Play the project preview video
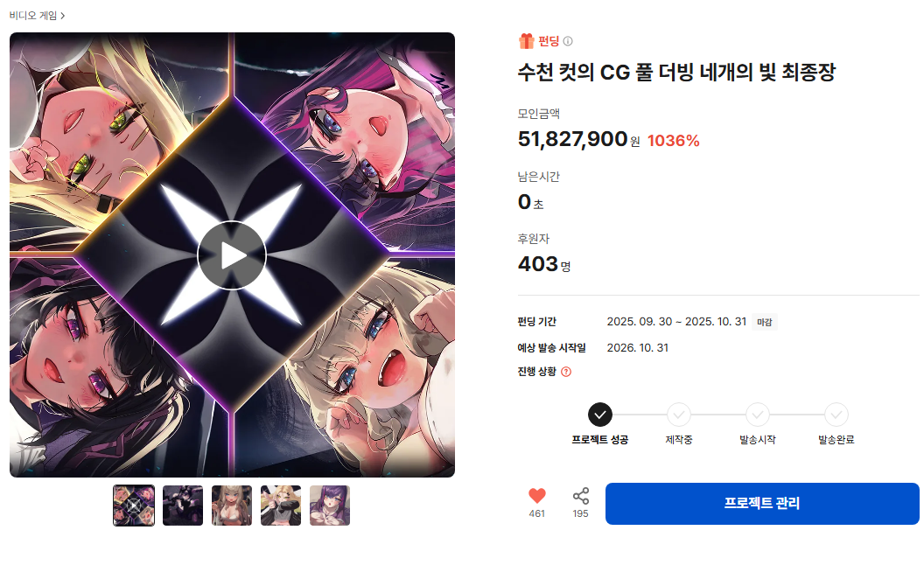Viewport: 924px width, 565px height. tap(232, 255)
